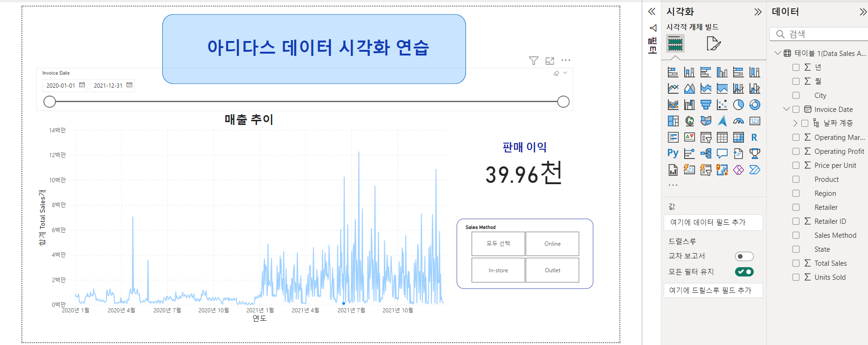Viewport: 868px width, 345px height.
Task: Select the decomposition tree visual
Action: (x=706, y=153)
